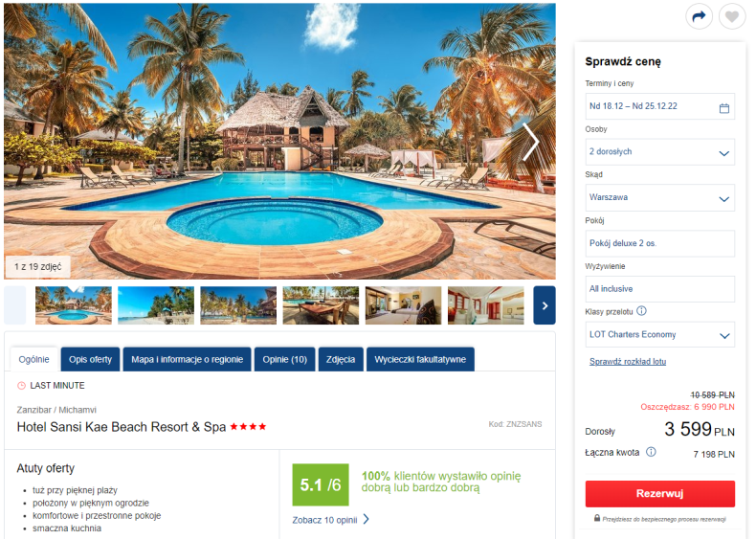Select the bedroom interior thumbnail
The image size is (756, 539).
pos(403,305)
